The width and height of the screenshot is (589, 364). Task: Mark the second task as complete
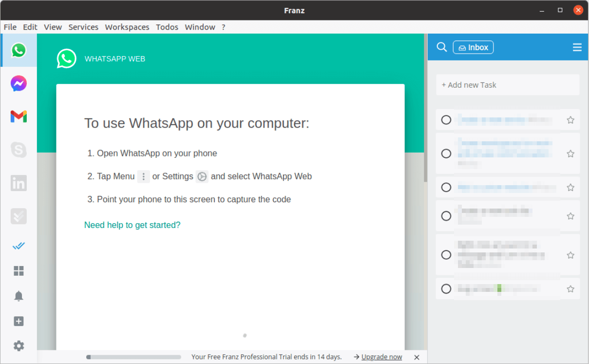click(x=446, y=153)
